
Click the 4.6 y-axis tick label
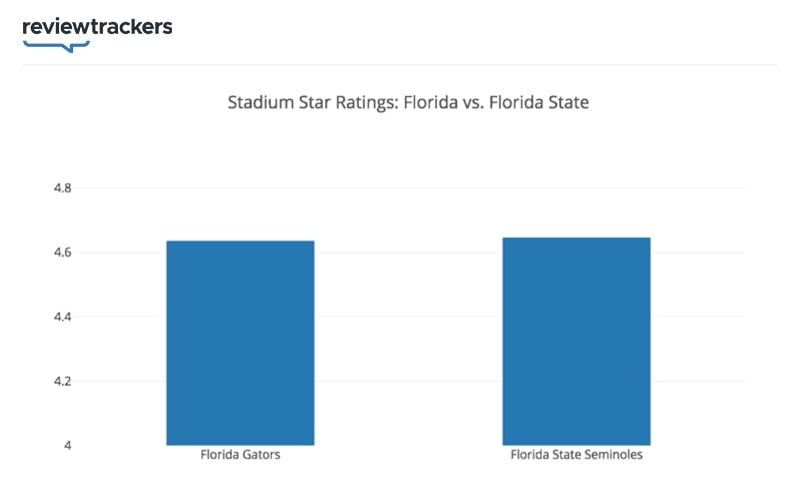click(63, 253)
